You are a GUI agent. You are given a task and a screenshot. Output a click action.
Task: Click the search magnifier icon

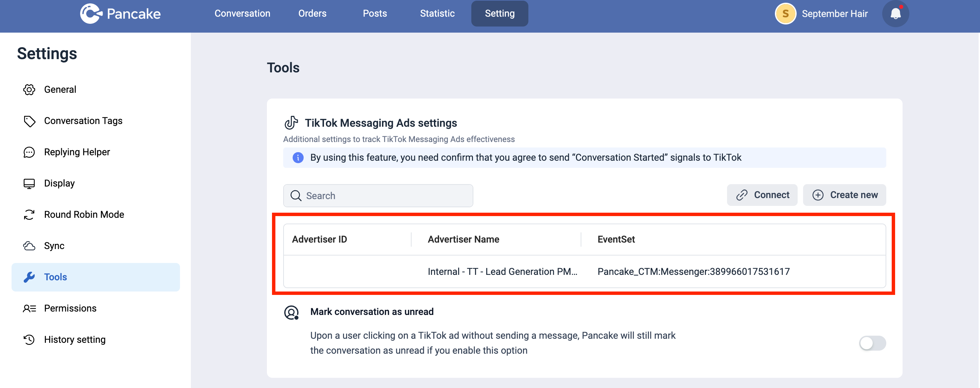click(x=296, y=196)
